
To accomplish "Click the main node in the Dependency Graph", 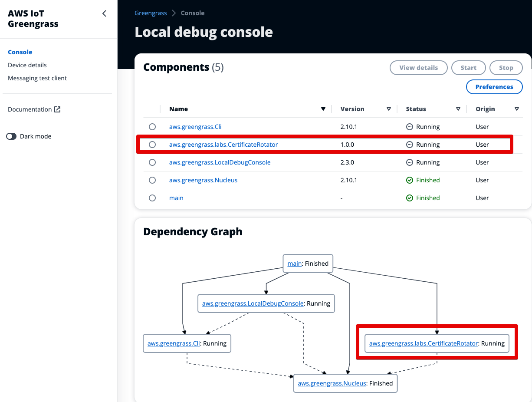I will (294, 264).
